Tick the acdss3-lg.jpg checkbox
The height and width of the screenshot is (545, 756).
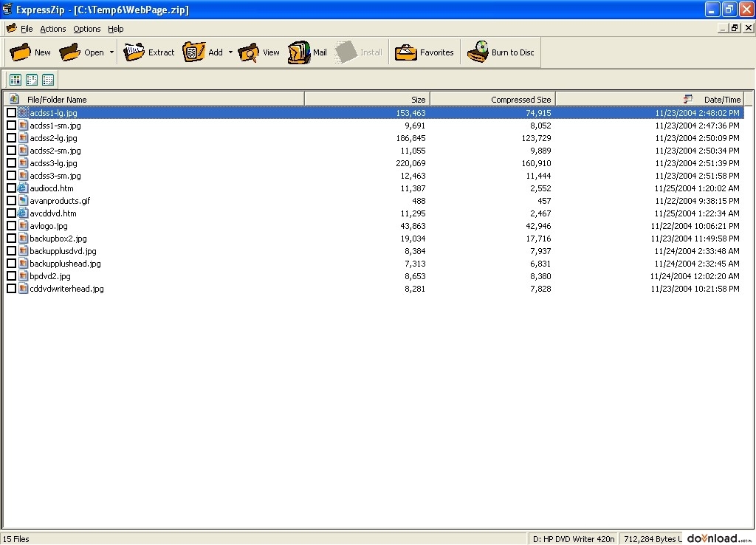tap(11, 162)
